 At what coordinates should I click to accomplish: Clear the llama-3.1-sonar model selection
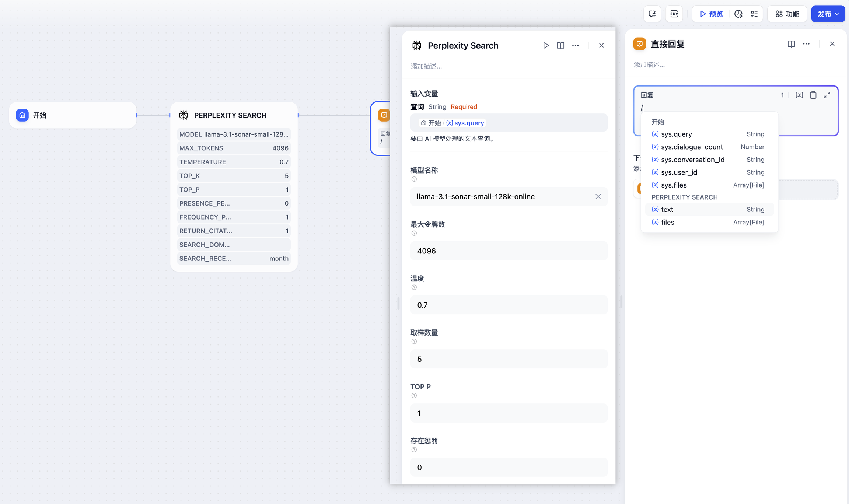pos(598,197)
